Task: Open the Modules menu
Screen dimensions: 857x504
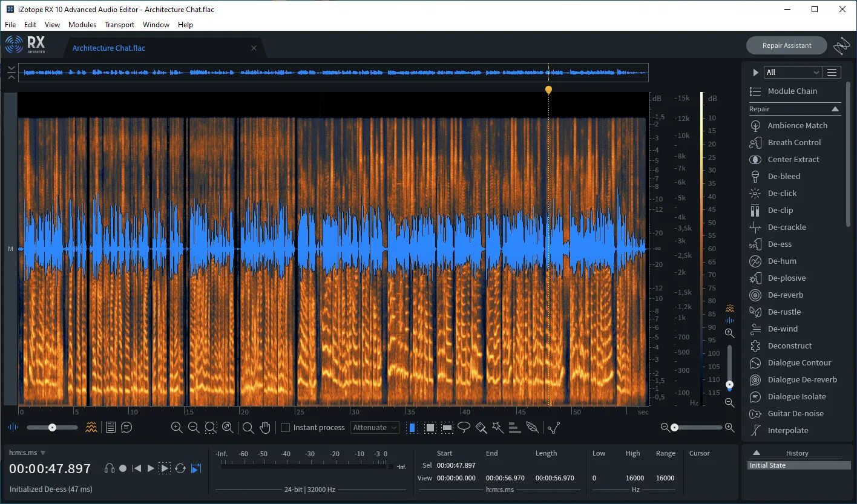Action: pyautogui.click(x=82, y=25)
